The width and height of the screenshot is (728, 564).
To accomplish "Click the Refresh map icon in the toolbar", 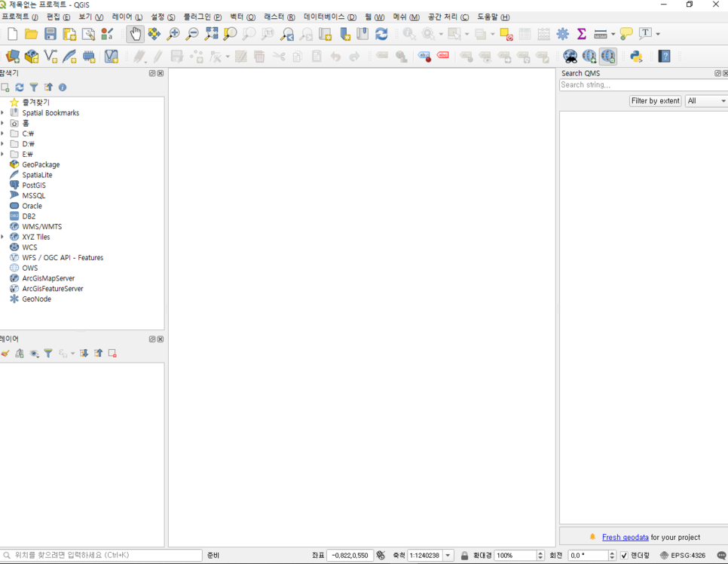I will click(381, 34).
